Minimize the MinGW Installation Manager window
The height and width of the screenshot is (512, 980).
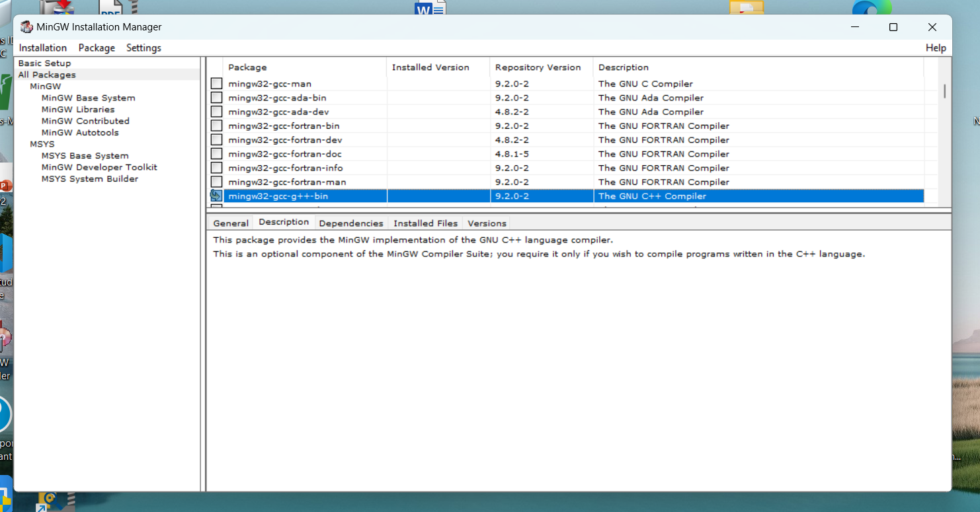pyautogui.click(x=855, y=27)
